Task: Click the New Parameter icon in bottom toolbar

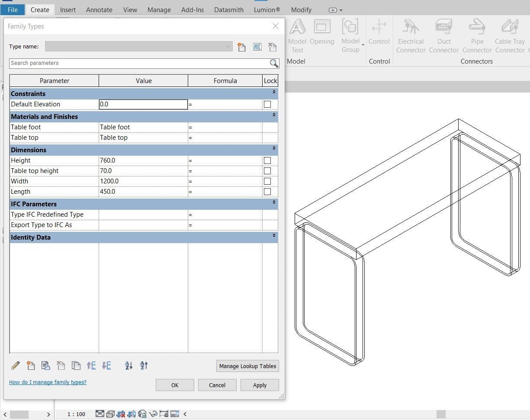Action: (31, 365)
